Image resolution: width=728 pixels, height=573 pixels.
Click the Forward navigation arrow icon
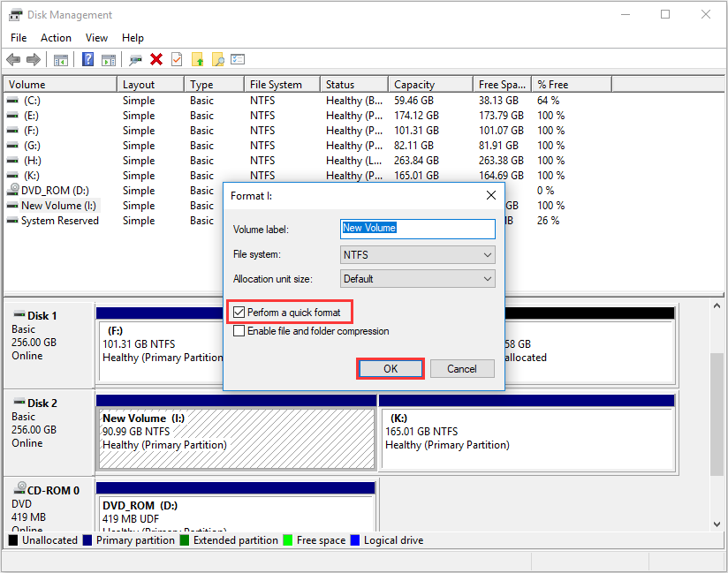click(33, 59)
